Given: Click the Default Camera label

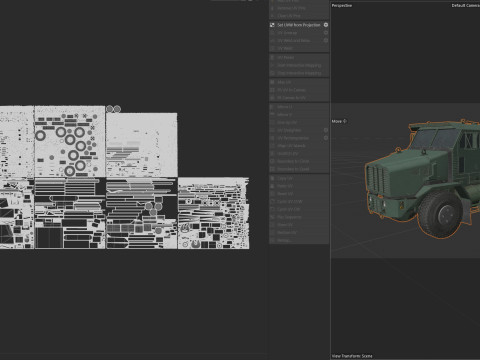Looking at the screenshot, I should tap(466, 6).
